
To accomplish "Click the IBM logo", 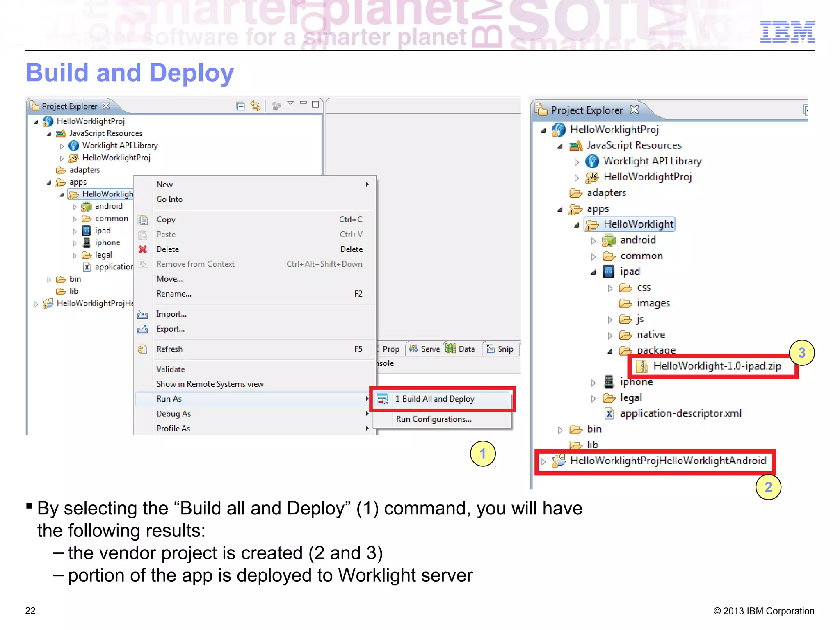I will click(787, 32).
